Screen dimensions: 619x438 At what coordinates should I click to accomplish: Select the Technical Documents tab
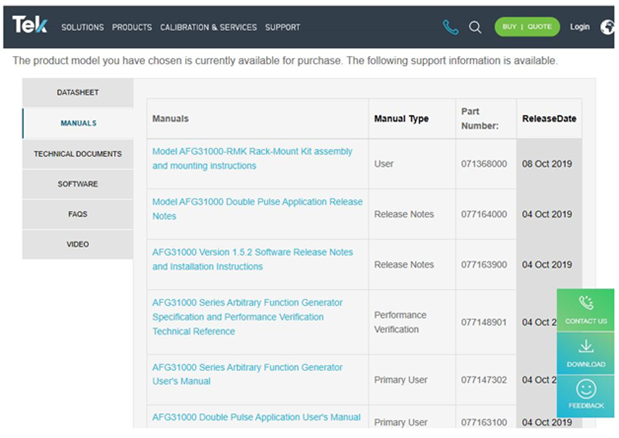[x=77, y=154]
